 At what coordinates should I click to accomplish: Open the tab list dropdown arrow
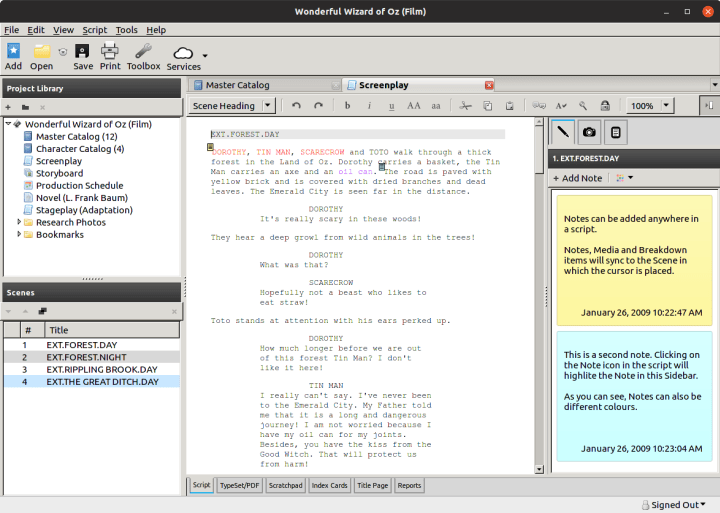[x=714, y=85]
